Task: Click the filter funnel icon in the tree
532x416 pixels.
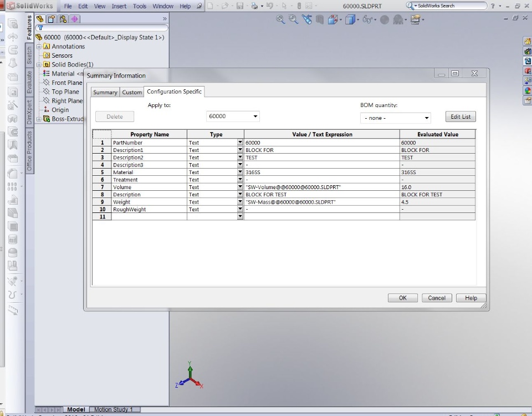Action: tap(40, 28)
